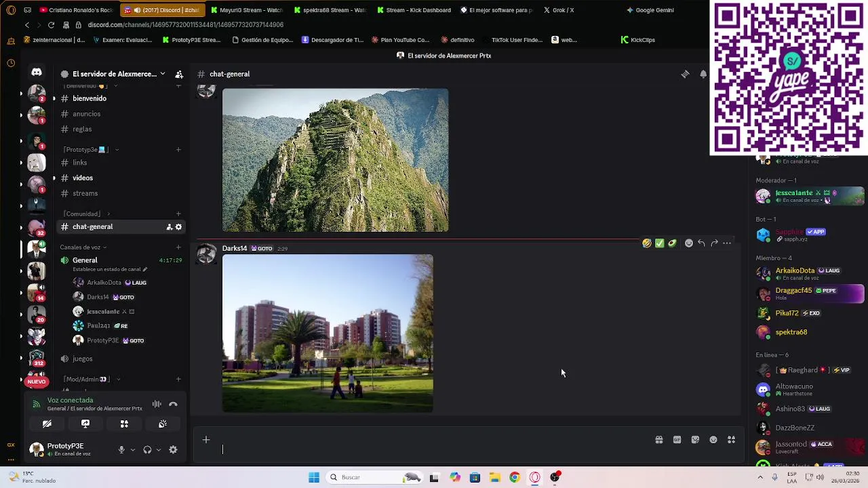
Task: Open more options for Darks14's message
Action: tap(727, 243)
